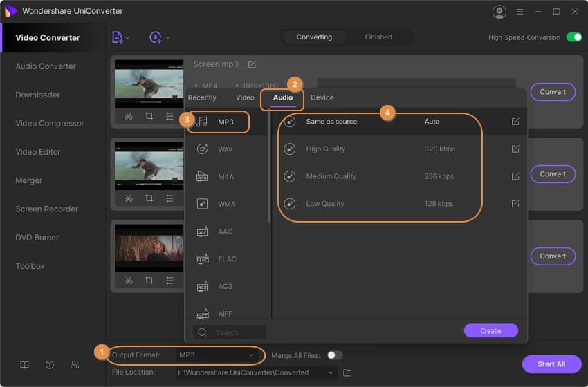Choose High Quality 320 kbps preset
The height and width of the screenshot is (387, 588).
pos(400,149)
